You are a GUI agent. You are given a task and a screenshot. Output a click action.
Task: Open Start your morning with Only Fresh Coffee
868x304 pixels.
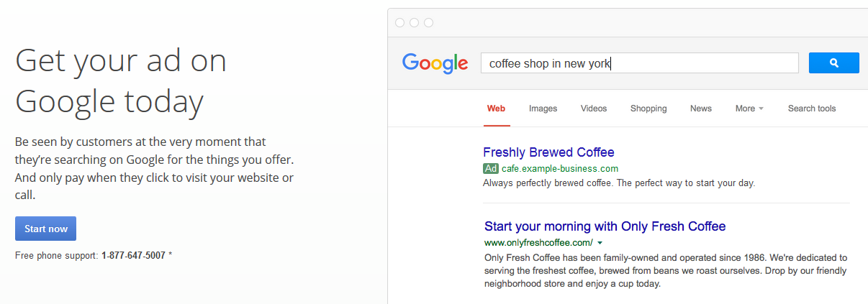click(x=605, y=226)
